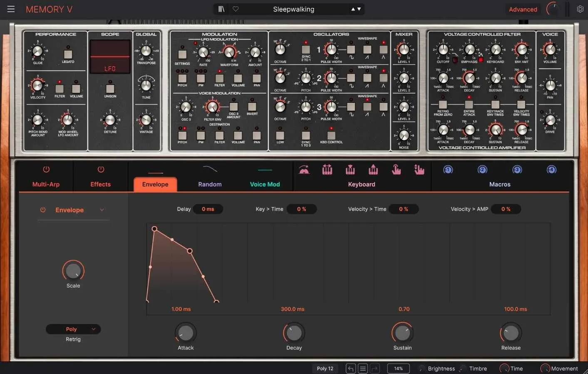Image resolution: width=588 pixels, height=374 pixels.
Task: Click the Advanced button
Action: tap(523, 9)
